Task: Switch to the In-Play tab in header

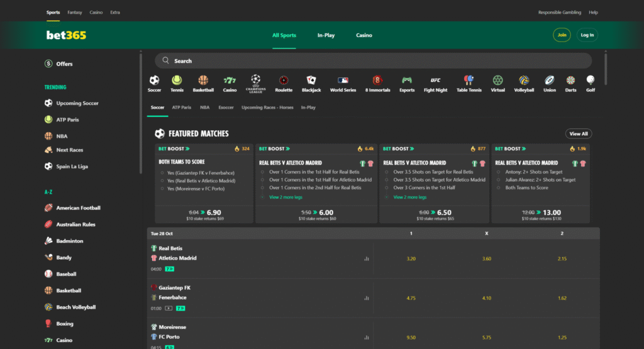Action: (326, 35)
